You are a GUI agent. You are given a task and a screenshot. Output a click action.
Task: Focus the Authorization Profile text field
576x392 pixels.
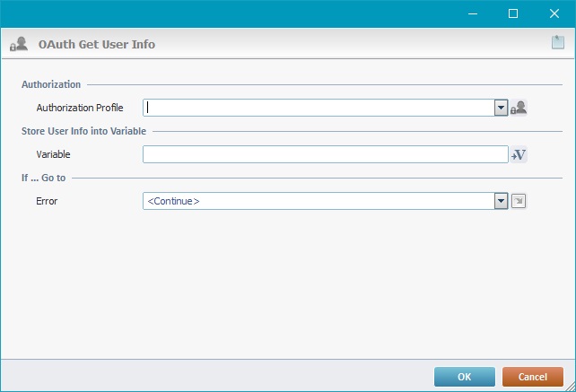(x=319, y=108)
